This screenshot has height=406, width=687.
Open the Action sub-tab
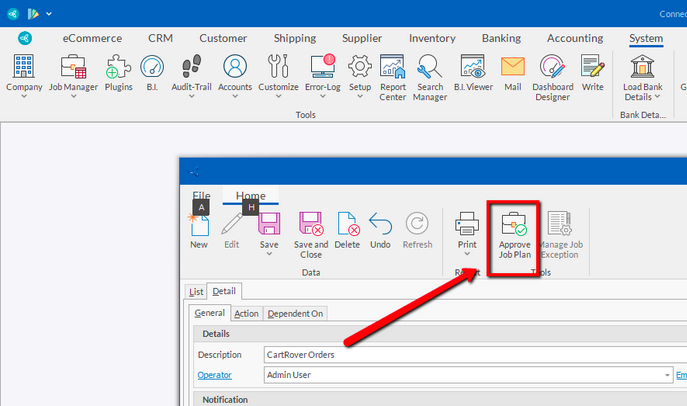pos(246,314)
